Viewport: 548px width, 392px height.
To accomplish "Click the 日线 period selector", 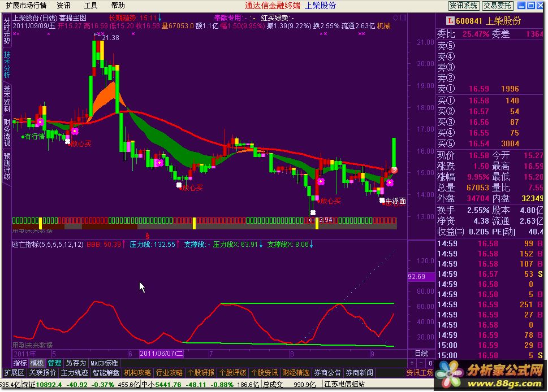I will [x=421, y=353].
